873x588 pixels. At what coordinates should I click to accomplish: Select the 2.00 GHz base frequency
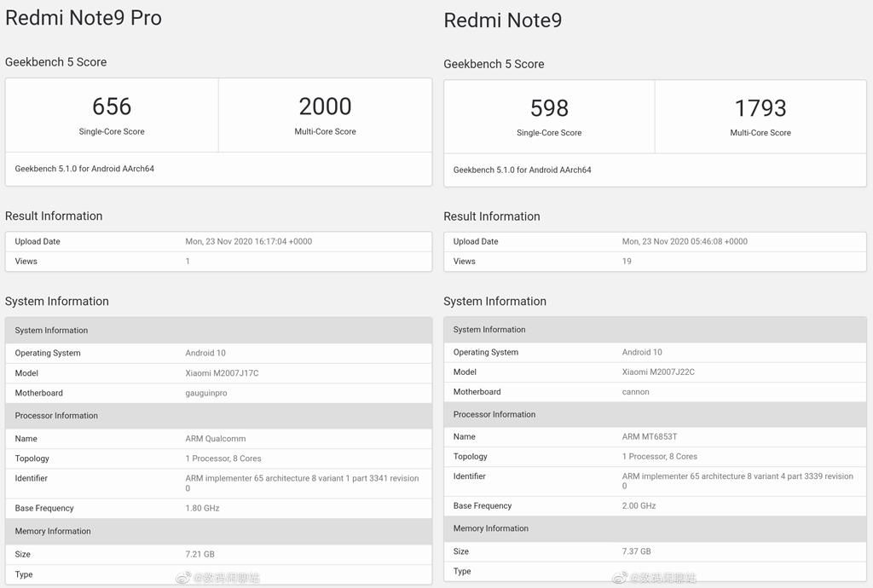[639, 506]
